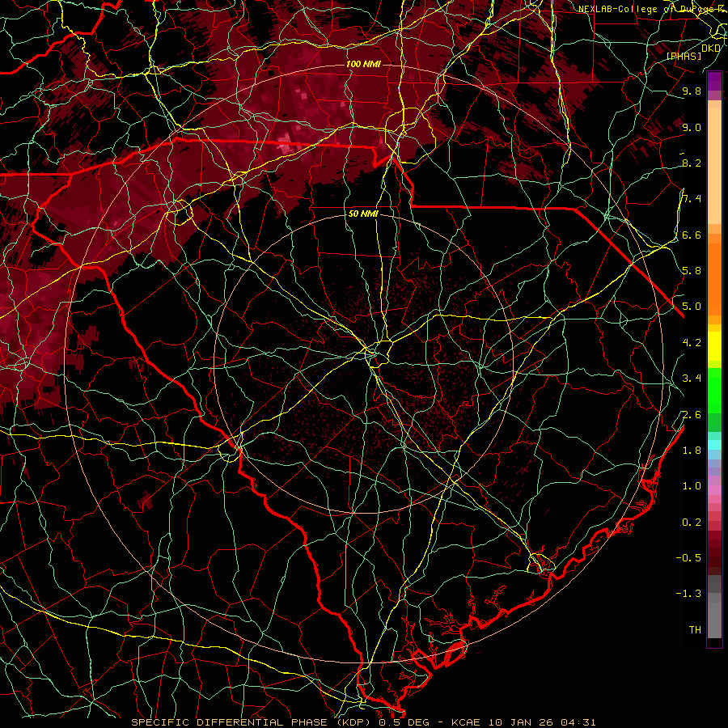Click the '1.8' value on the color scale
This screenshot has height=728, width=728.
(x=692, y=451)
